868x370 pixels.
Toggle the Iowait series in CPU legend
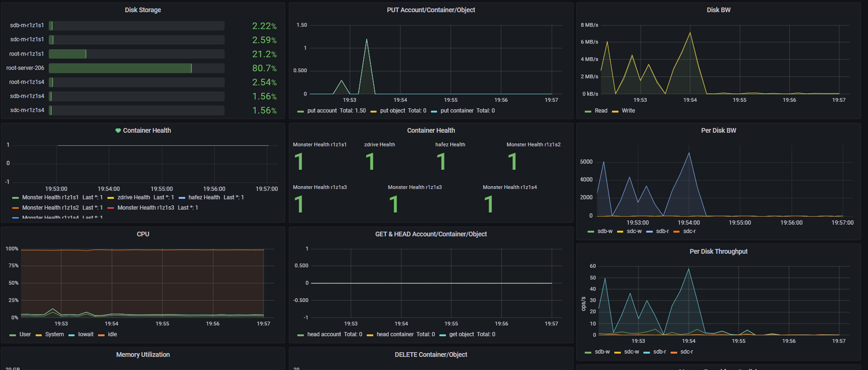pos(86,334)
